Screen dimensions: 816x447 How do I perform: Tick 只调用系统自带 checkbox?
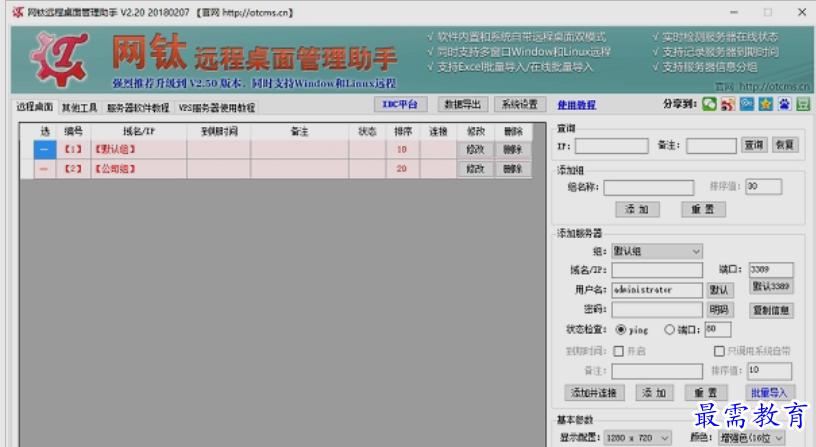(x=719, y=351)
